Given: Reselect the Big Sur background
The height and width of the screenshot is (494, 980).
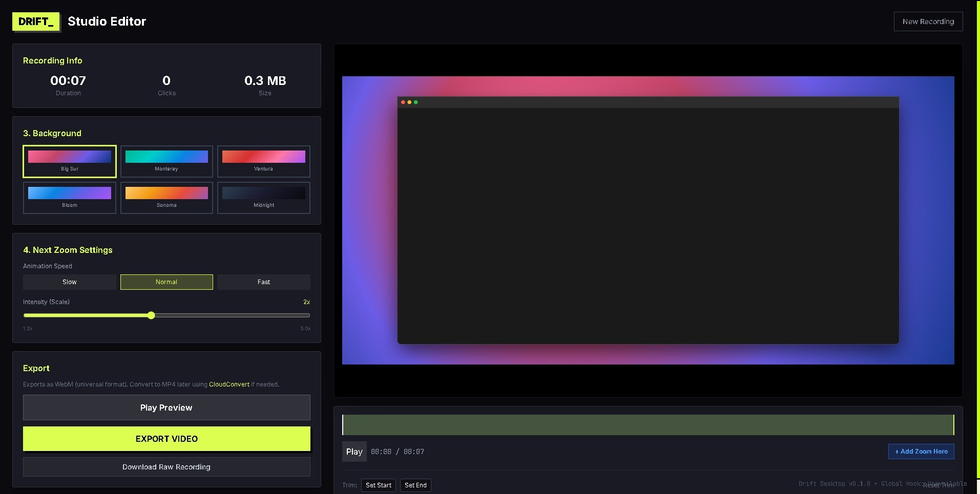Looking at the screenshot, I should click(69, 161).
